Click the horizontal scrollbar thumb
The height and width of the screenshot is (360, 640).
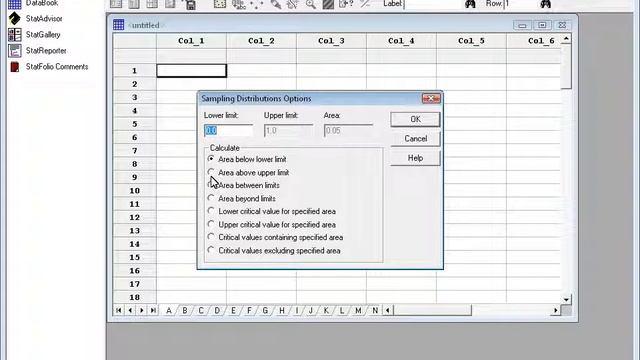click(433, 311)
